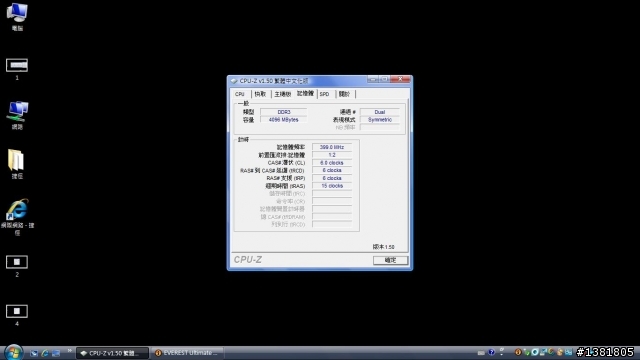This screenshot has height=360, width=640.
Task: Expand Quick Launch overflow chevron
Action: point(69,351)
